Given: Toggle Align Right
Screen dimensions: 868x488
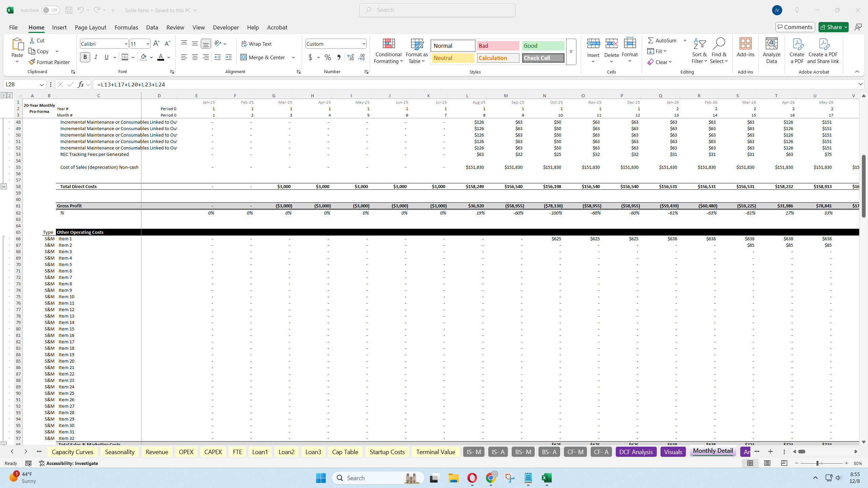Looking at the screenshot, I should (x=206, y=57).
